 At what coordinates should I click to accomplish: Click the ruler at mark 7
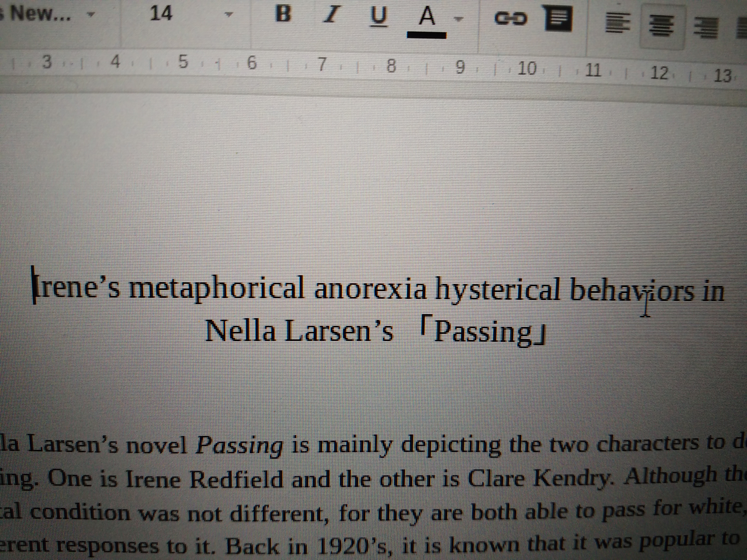[322, 64]
